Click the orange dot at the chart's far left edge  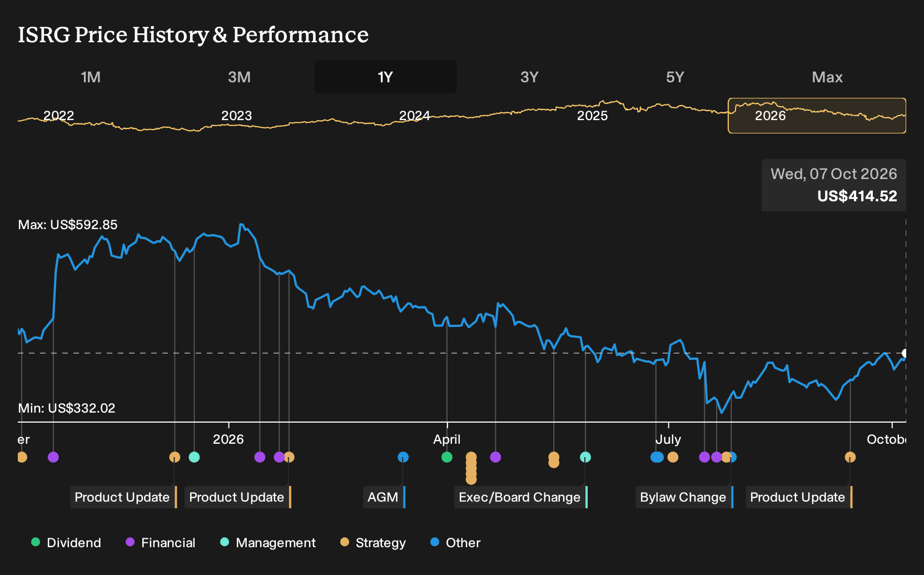click(x=22, y=457)
